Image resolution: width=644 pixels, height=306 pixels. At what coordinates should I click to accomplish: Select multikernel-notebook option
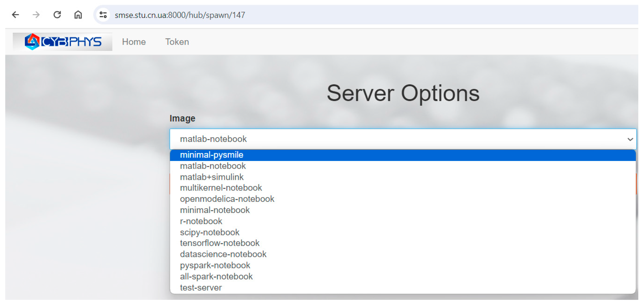pyautogui.click(x=221, y=188)
